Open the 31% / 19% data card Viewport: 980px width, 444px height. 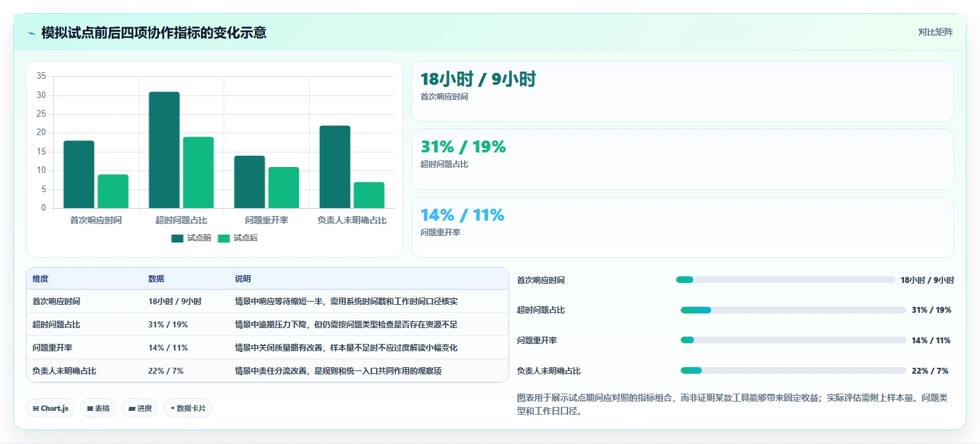pyautogui.click(x=683, y=159)
